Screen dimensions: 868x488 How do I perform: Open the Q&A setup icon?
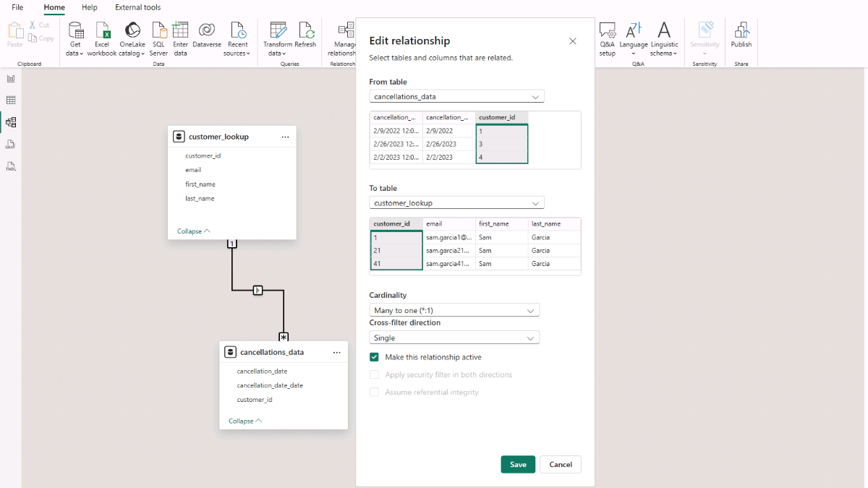tap(607, 30)
